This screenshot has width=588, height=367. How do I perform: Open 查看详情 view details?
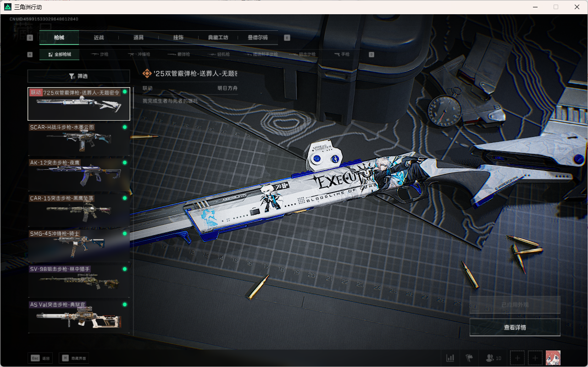click(515, 327)
